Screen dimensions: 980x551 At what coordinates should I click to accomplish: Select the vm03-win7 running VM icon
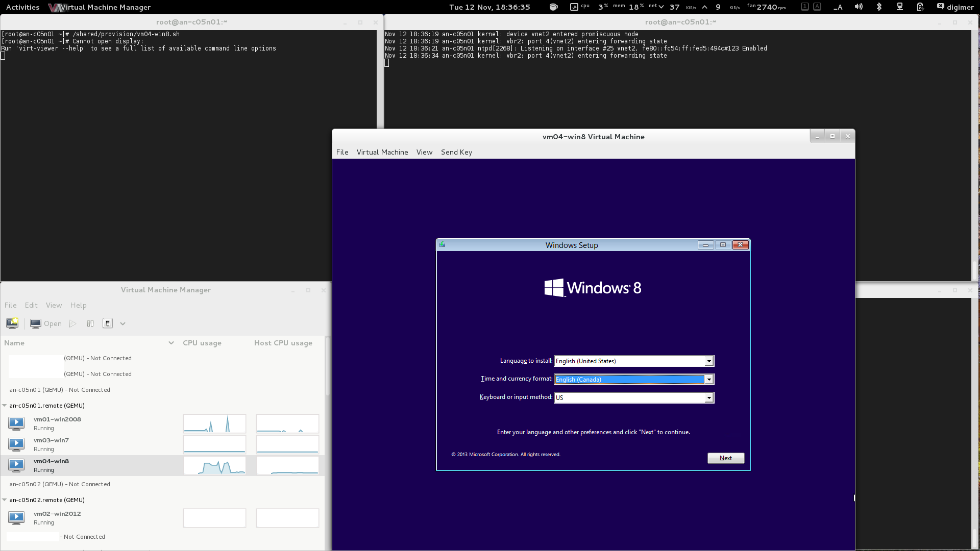[16, 444]
